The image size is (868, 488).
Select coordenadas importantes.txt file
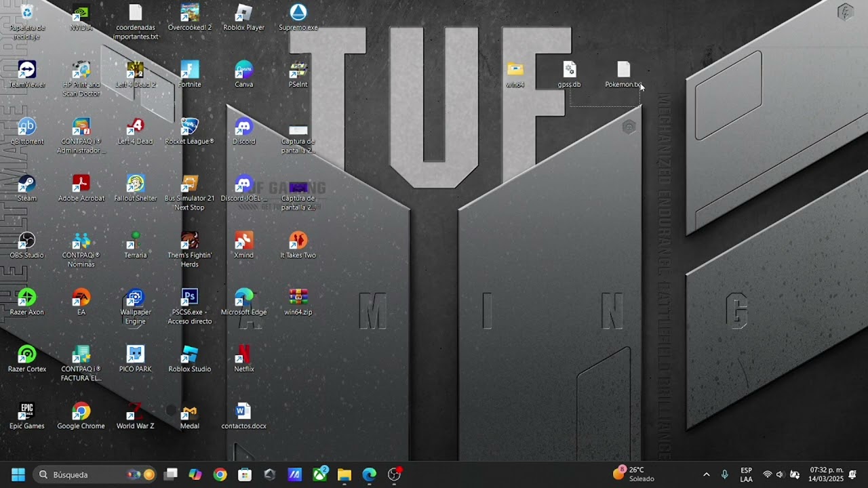(136, 22)
